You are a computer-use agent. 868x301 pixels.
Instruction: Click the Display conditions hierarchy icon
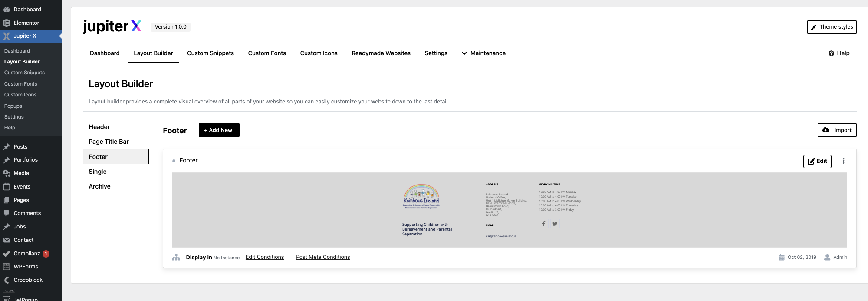tap(176, 258)
